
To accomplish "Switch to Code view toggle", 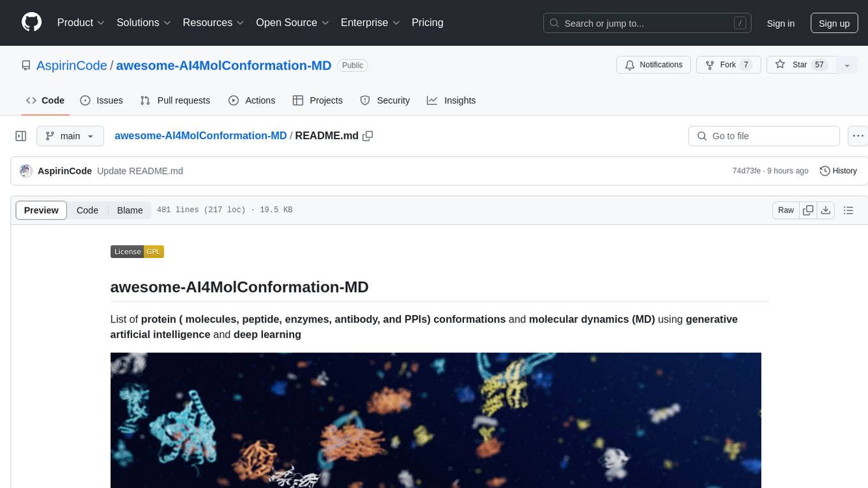I will tap(87, 210).
